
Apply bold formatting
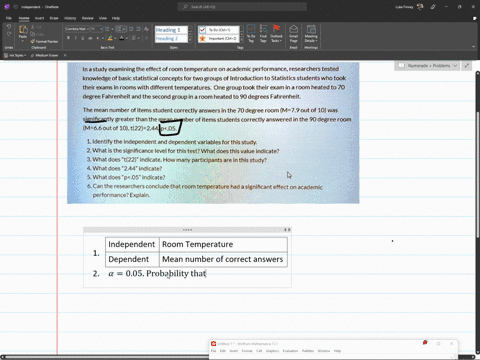68,38
